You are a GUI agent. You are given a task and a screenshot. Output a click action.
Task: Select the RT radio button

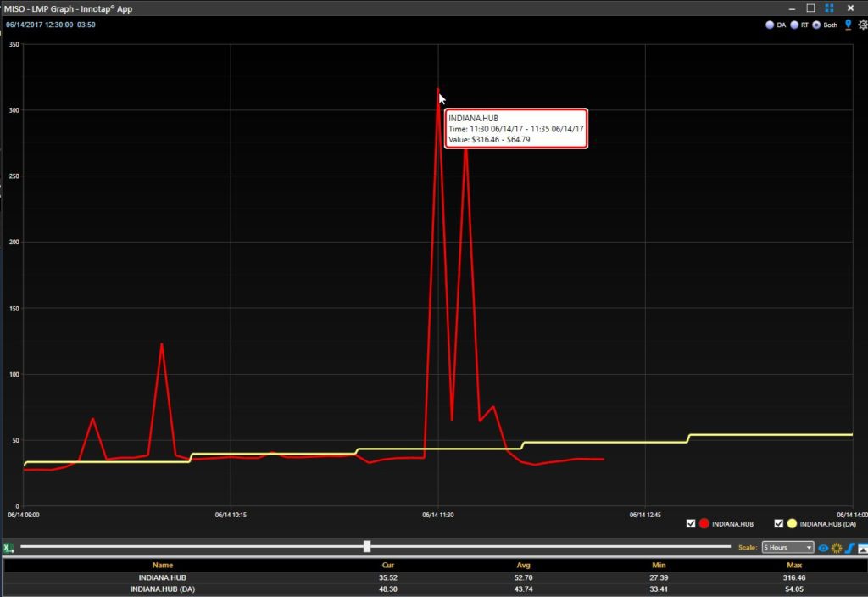(794, 25)
